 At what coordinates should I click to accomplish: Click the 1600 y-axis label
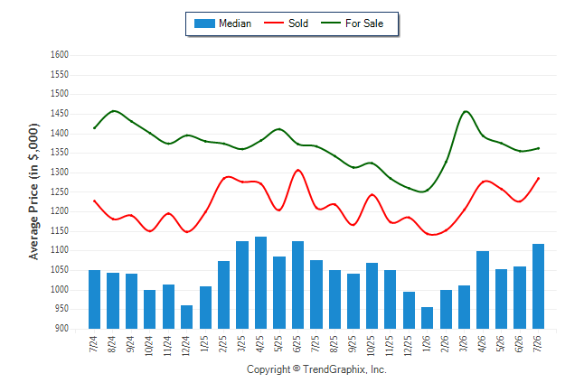point(60,55)
